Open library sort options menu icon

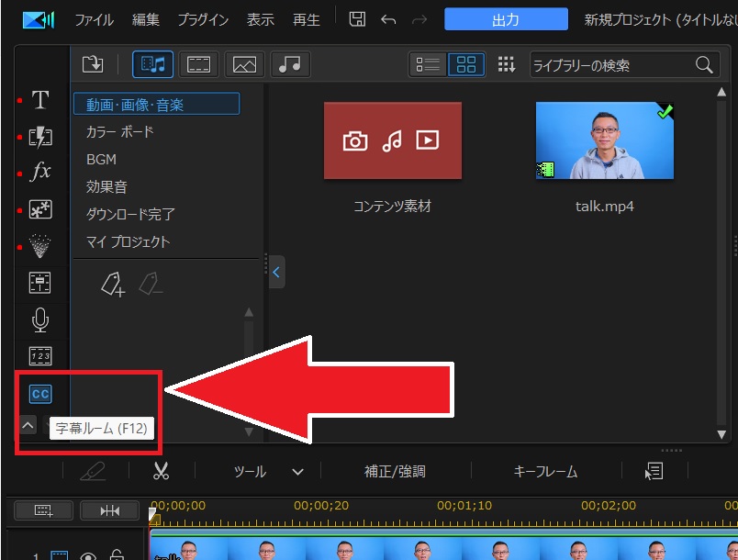pos(507,64)
